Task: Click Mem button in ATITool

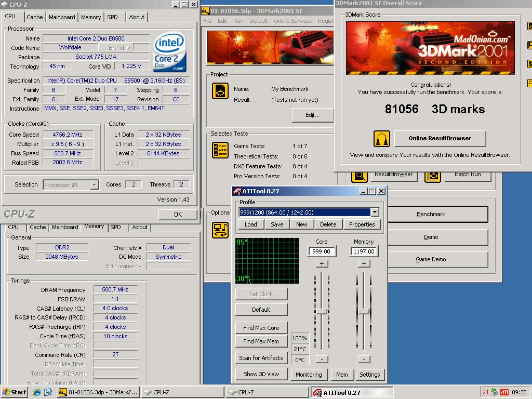Action: [x=342, y=375]
